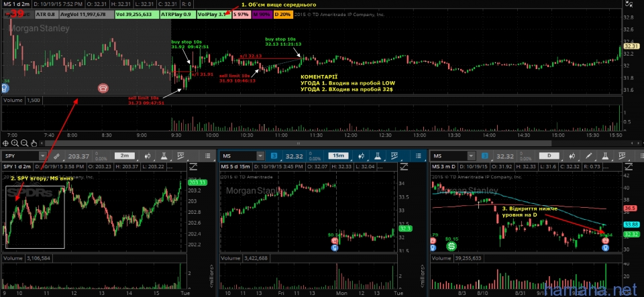Click Volume 3,422,688 label in 15m chart
Image resolution: width=644 pixels, height=297 pixels.
tap(244, 258)
